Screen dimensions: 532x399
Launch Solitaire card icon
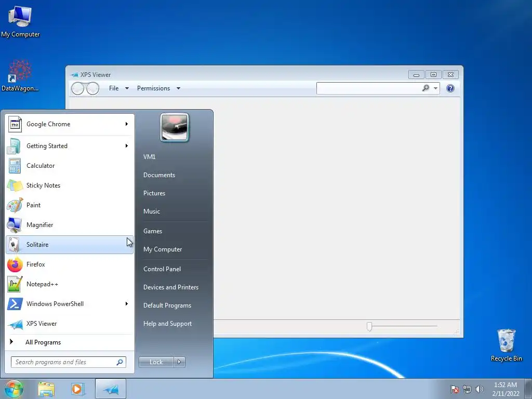point(14,245)
